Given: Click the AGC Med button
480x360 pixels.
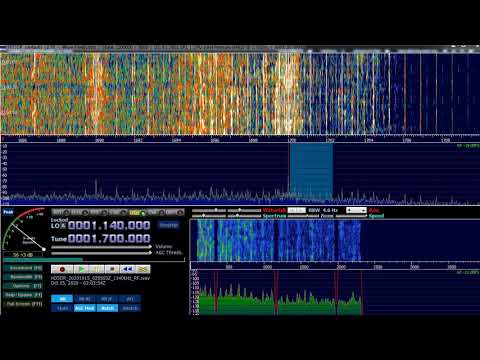Looking at the screenshot, I should click(85, 308).
